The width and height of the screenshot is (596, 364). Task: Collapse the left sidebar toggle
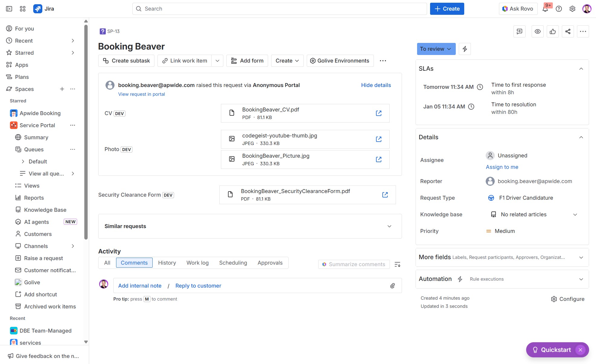(x=9, y=9)
